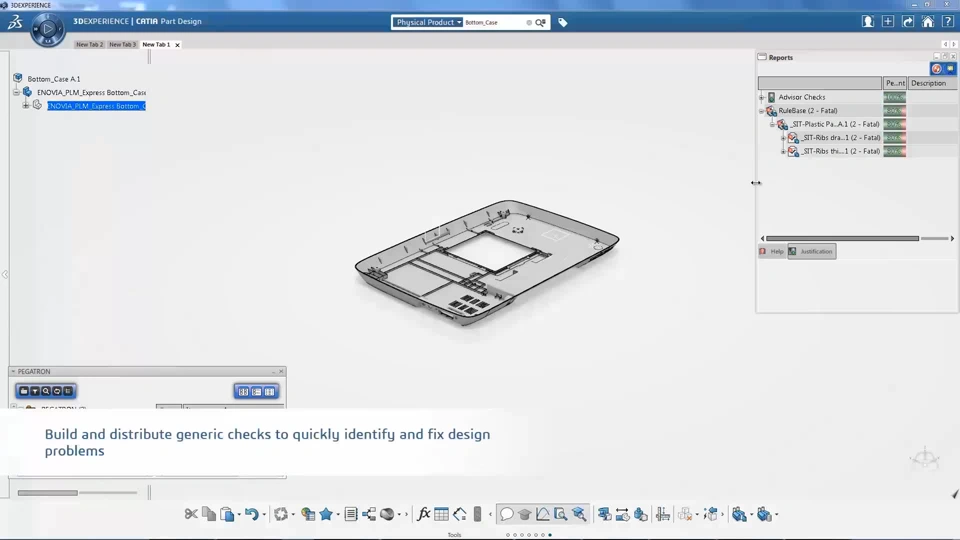Toggle the PEGATRON thumbnail grid view
960x540 pixels.
pyautogui.click(x=244, y=392)
